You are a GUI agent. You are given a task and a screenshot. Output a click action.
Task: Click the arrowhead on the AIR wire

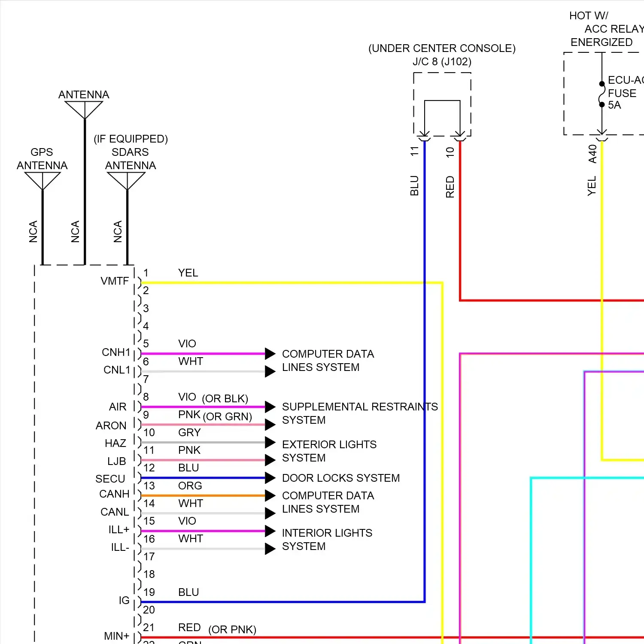pos(270,407)
